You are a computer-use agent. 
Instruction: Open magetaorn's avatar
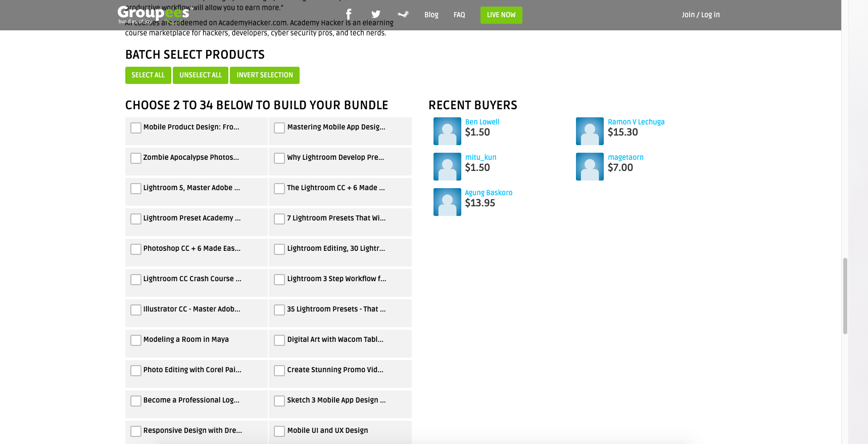click(590, 167)
